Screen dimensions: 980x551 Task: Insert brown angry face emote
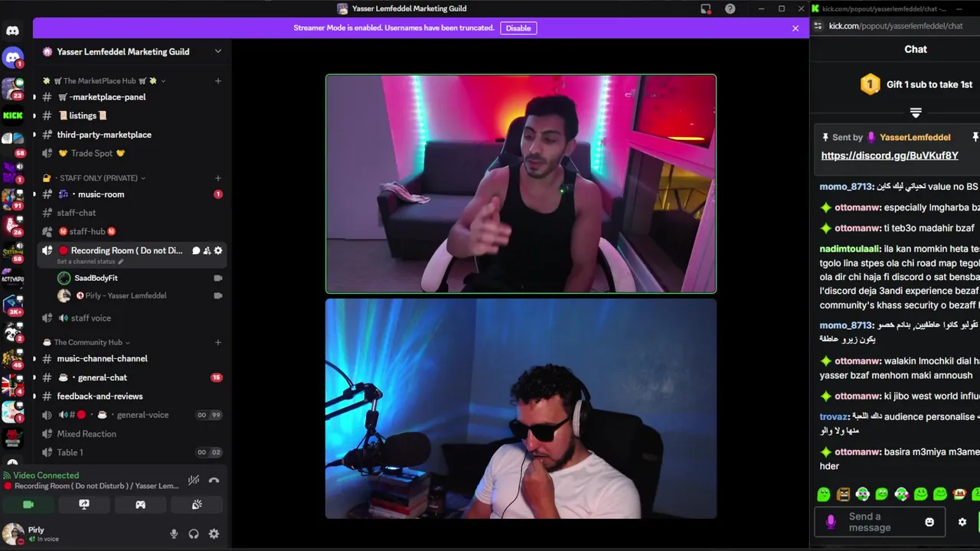[843, 494]
